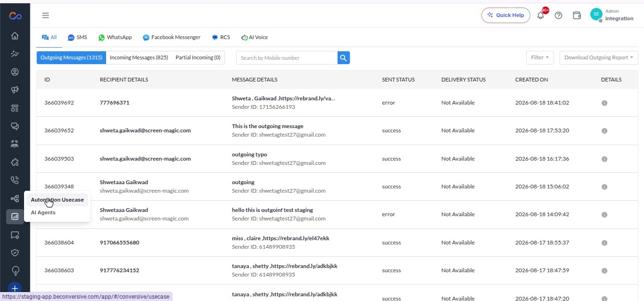Viewport: 644px width, 301px height.
Task: Select Incoming Messages (825) toggle
Action: point(139,57)
